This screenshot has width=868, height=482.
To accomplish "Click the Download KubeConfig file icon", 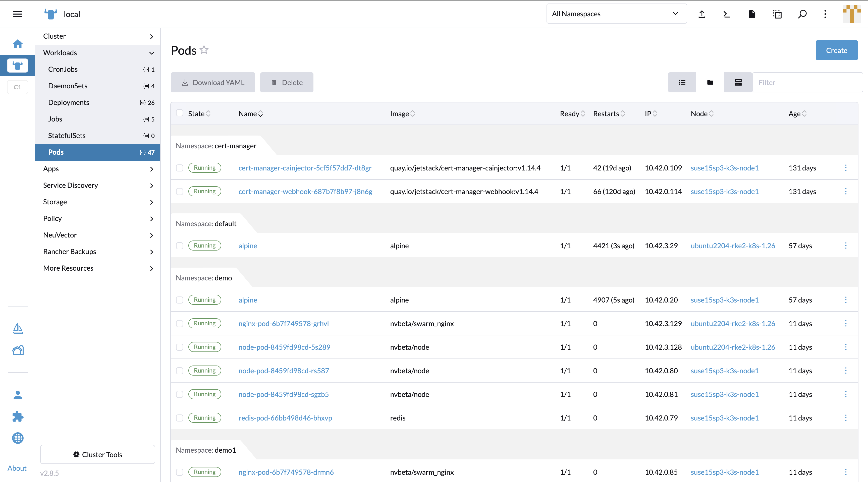I will [x=752, y=14].
